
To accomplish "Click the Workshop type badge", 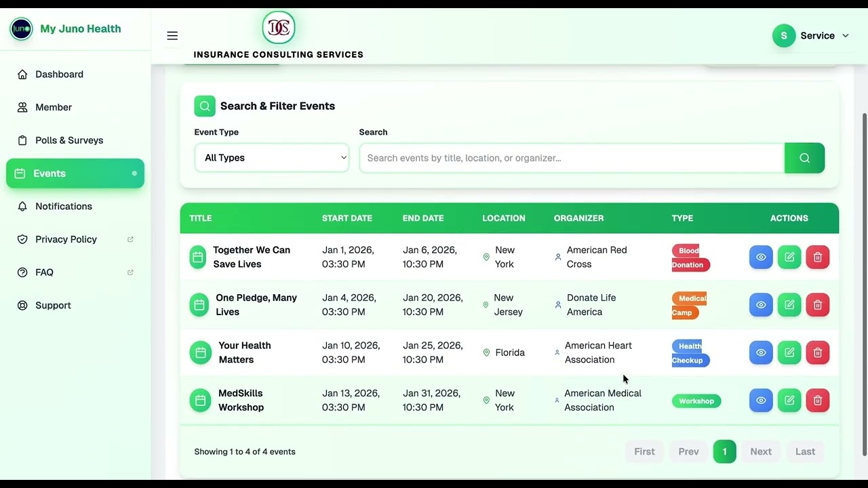I will click(696, 401).
